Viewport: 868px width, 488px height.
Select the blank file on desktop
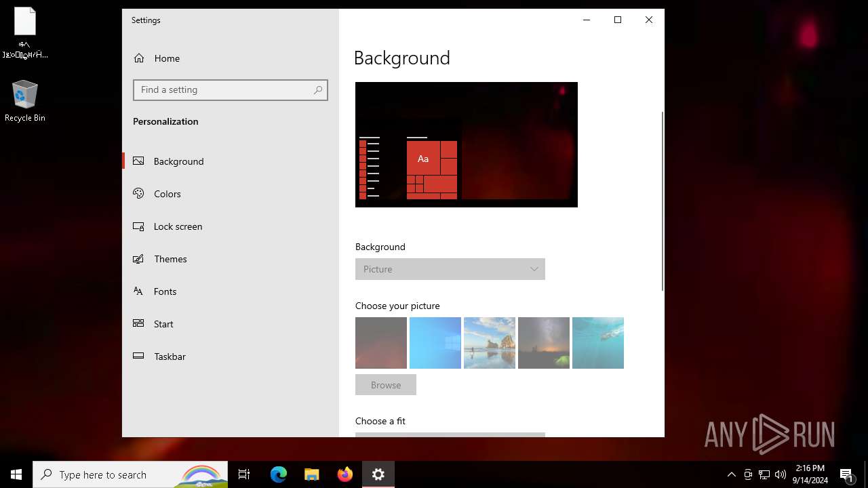point(25,33)
